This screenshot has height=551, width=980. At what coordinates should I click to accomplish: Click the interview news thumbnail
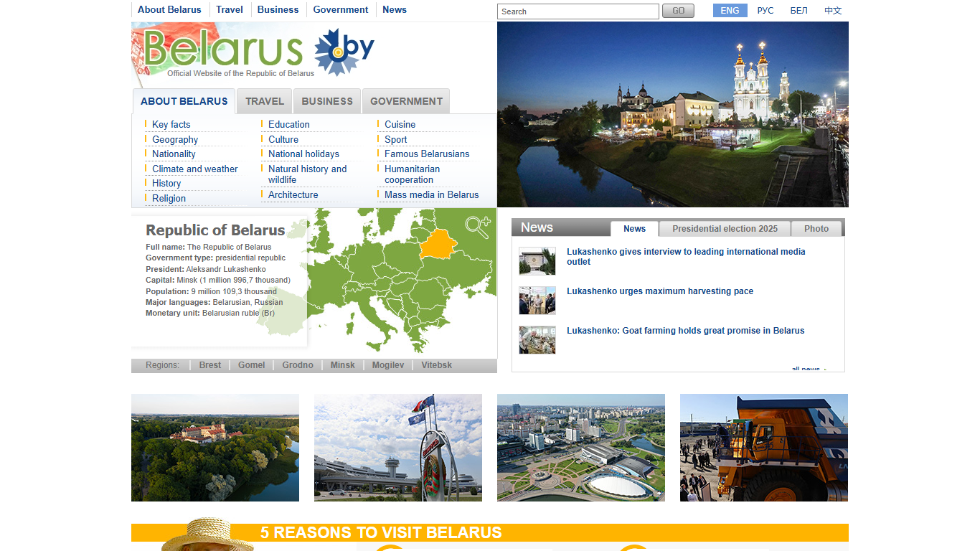(537, 261)
